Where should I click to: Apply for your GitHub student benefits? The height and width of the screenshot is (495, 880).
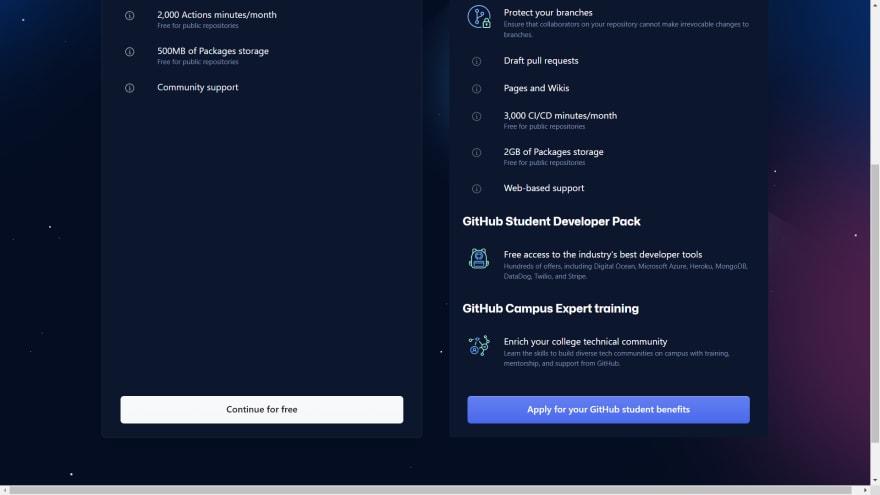point(608,410)
